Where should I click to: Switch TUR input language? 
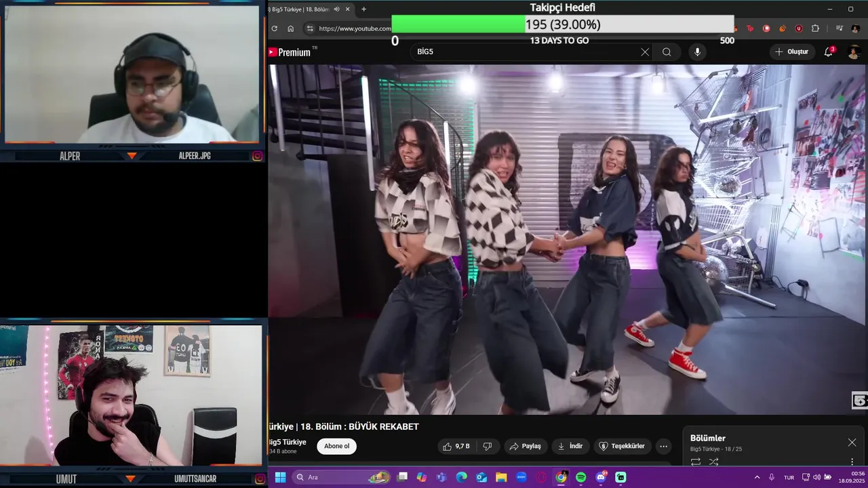[x=789, y=477]
